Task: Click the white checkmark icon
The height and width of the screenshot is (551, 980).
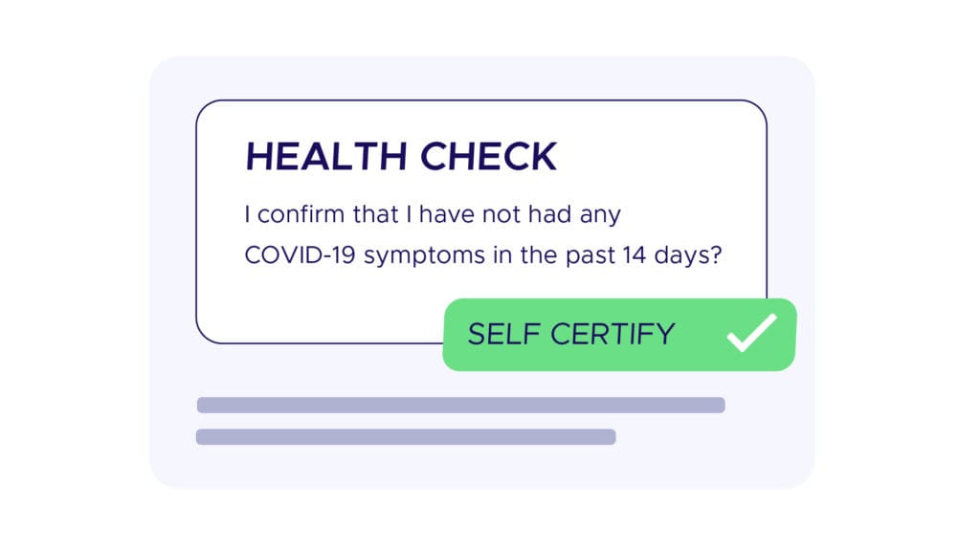Action: [x=752, y=333]
